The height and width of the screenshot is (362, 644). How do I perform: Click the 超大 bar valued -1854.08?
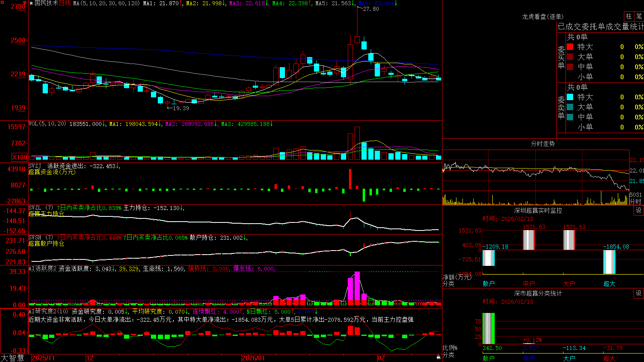609,262
